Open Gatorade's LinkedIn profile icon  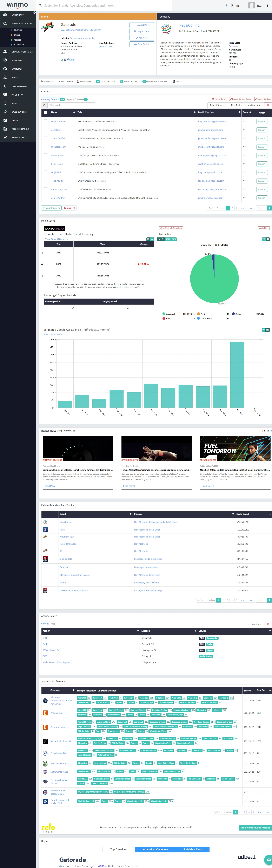[65, 60]
